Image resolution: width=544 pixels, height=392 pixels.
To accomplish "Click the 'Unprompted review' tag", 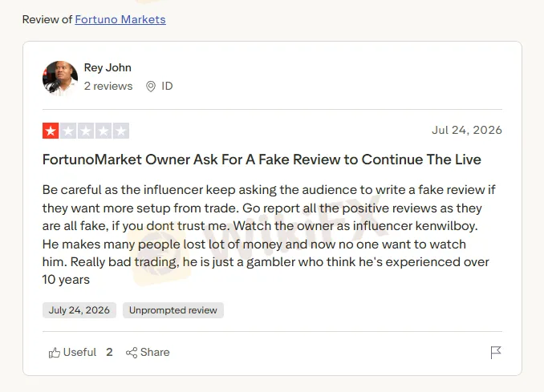I will click(173, 310).
